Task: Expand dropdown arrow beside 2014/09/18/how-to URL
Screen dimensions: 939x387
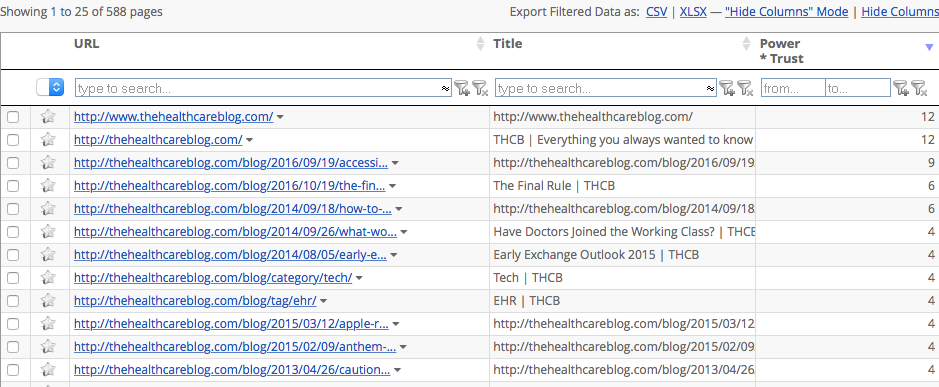Action: point(399,209)
